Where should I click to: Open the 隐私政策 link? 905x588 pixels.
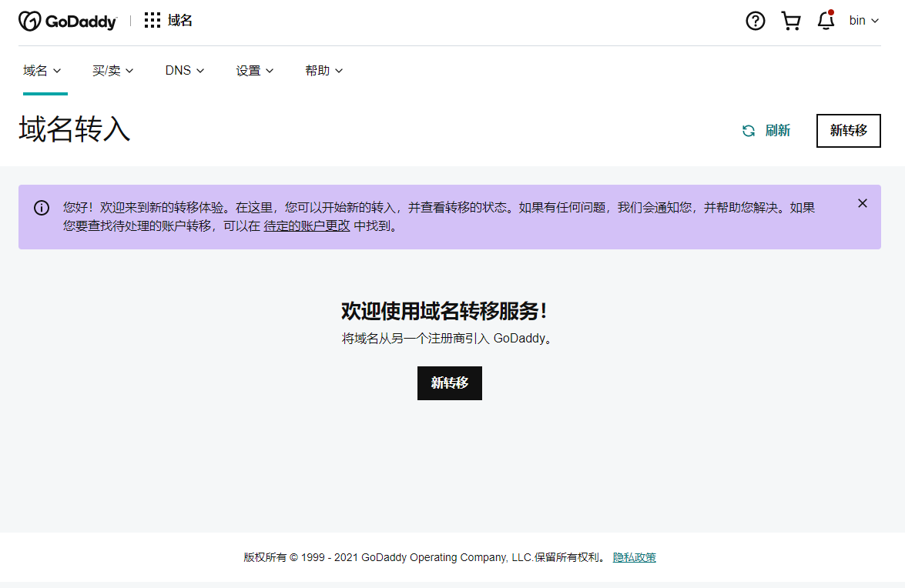[x=635, y=557]
